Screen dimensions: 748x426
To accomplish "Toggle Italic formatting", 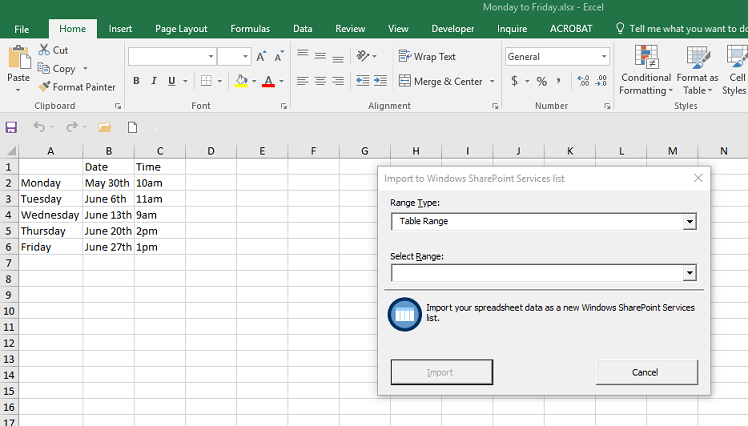I will point(154,81).
